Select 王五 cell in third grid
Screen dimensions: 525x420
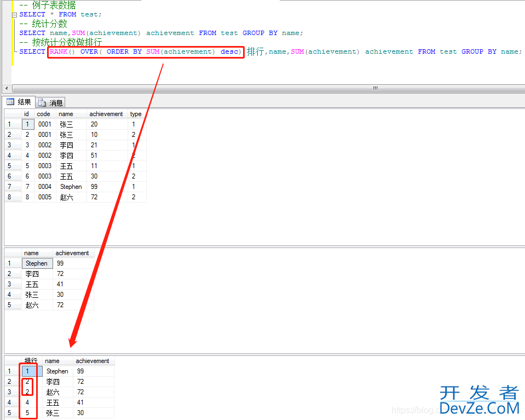pyautogui.click(x=57, y=402)
